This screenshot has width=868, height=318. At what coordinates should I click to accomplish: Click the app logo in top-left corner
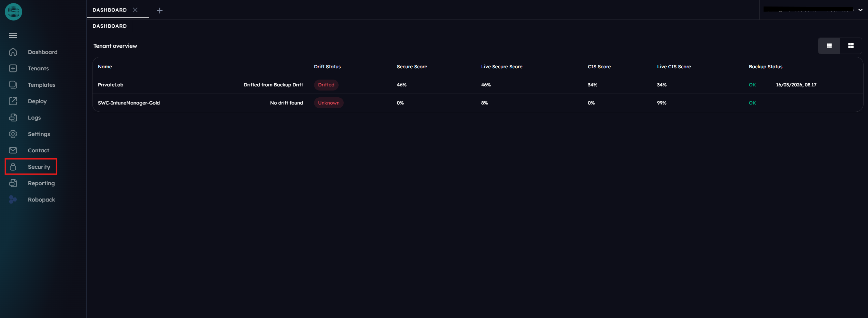tap(13, 12)
